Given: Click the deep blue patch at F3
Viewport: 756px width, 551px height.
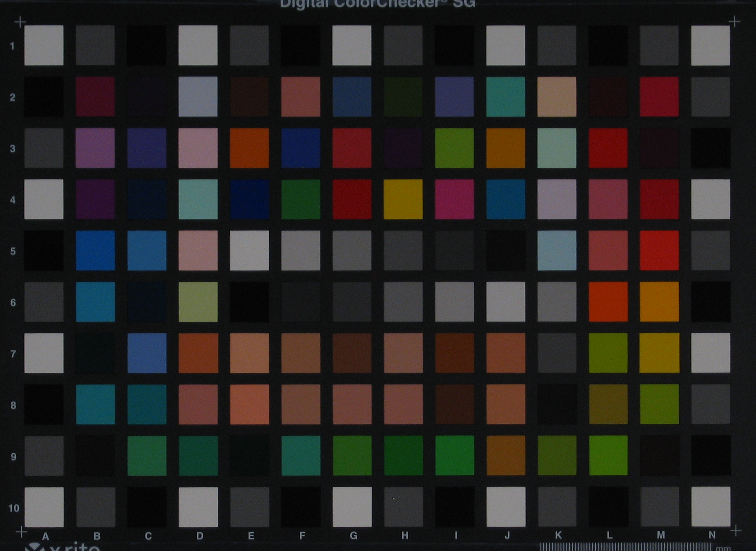Looking at the screenshot, I should pos(300,148).
